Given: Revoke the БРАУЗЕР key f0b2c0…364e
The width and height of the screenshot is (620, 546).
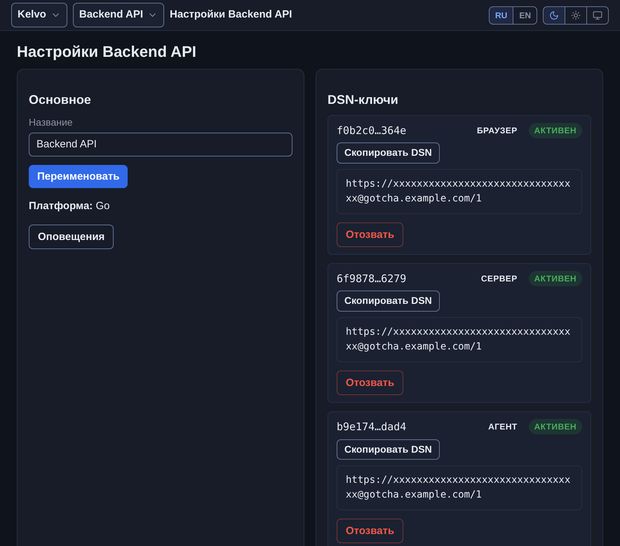Looking at the screenshot, I should (x=370, y=235).
